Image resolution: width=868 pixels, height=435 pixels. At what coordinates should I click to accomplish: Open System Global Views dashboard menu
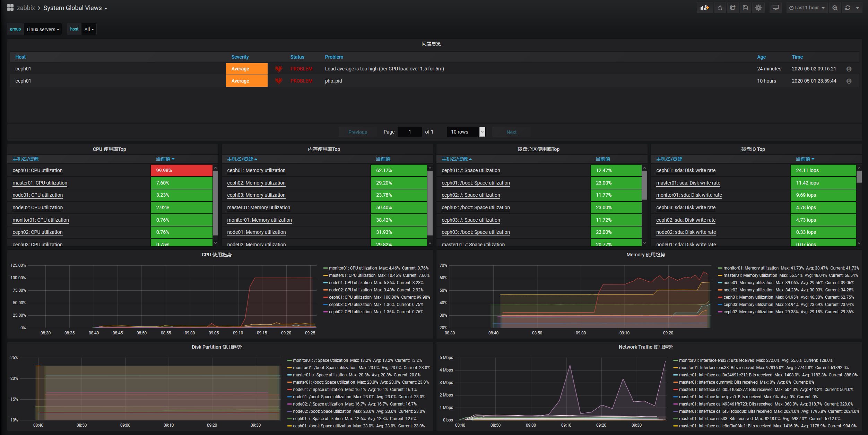tap(75, 8)
